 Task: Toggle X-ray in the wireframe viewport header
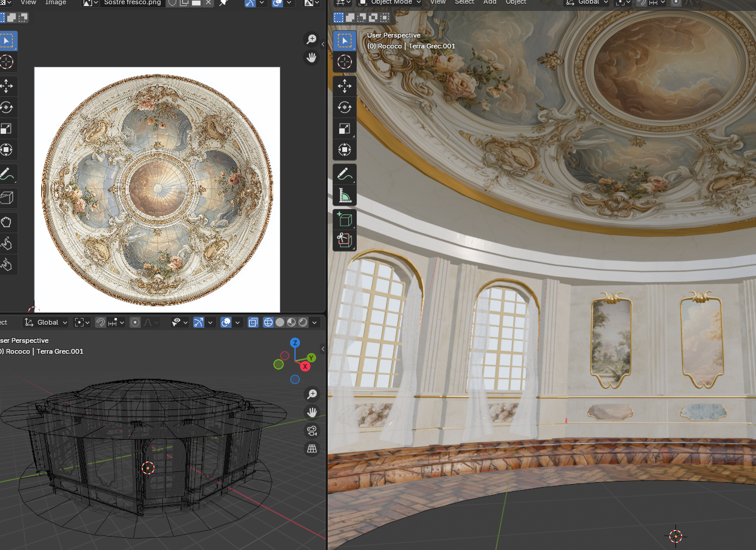253,322
